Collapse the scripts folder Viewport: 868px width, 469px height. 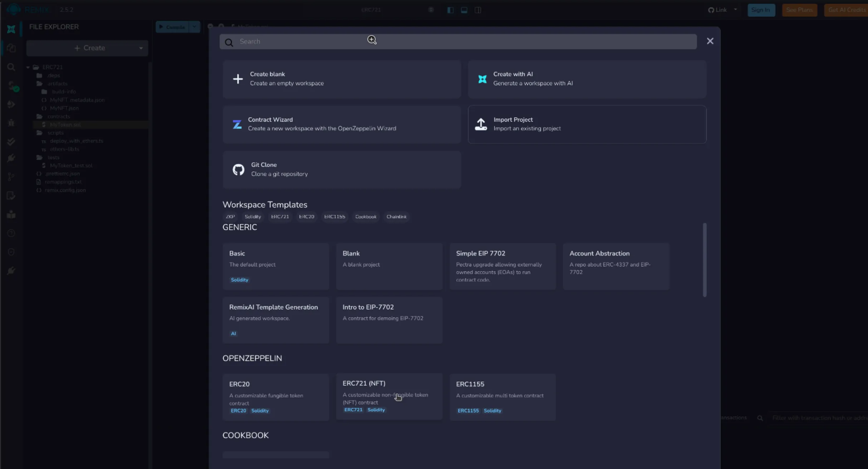55,133
